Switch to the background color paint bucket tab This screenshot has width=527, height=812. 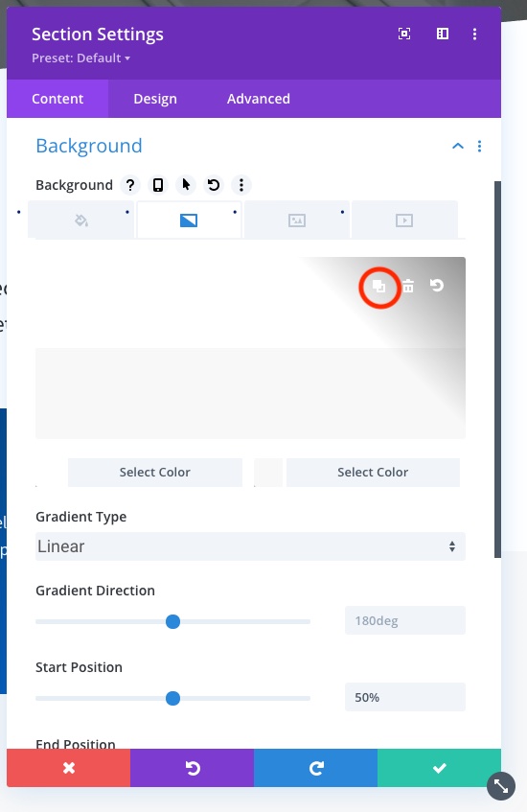pyautogui.click(x=81, y=220)
